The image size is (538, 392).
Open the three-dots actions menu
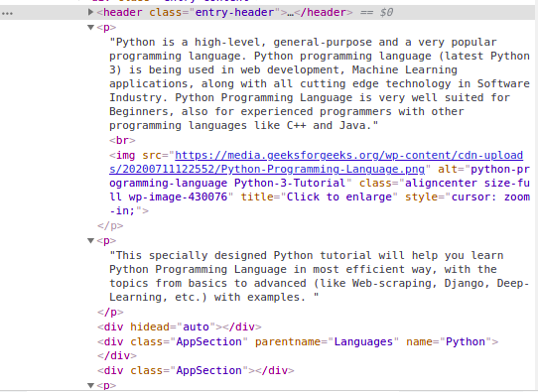tap(7, 14)
